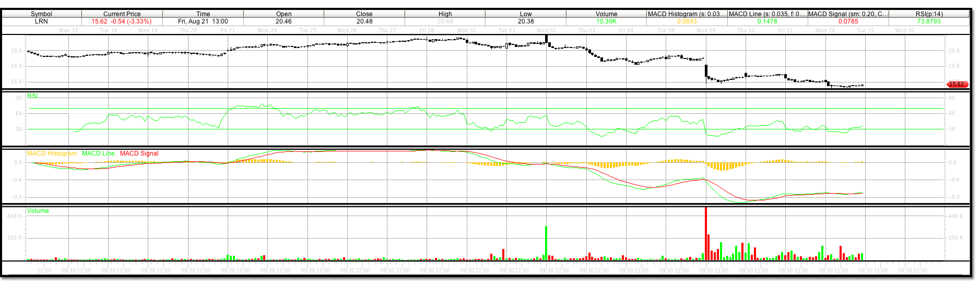The height and width of the screenshot is (285, 980).
Task: Click the red 15.62 price tag
Action: point(957,84)
